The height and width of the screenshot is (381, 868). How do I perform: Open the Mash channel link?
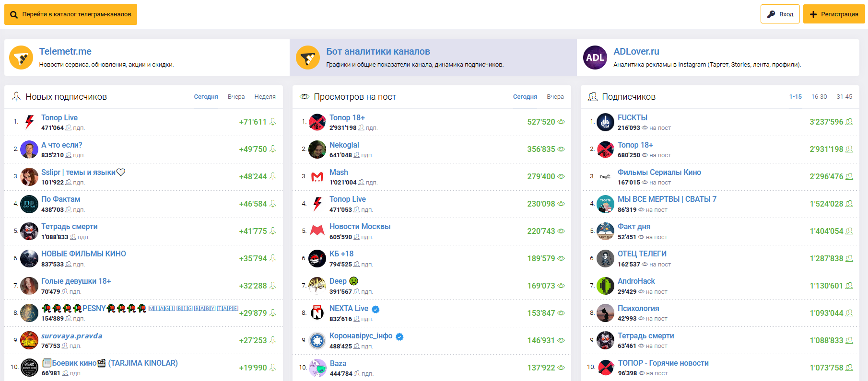339,172
